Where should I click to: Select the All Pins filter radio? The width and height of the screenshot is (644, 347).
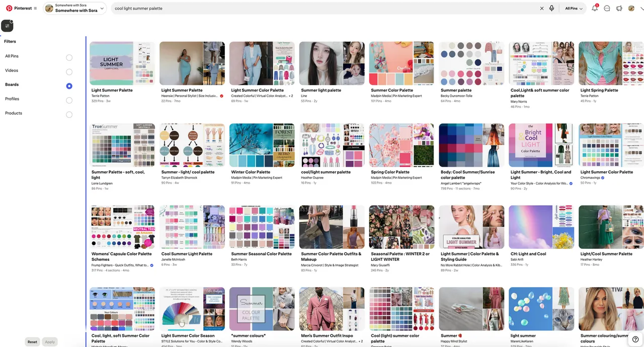point(69,57)
